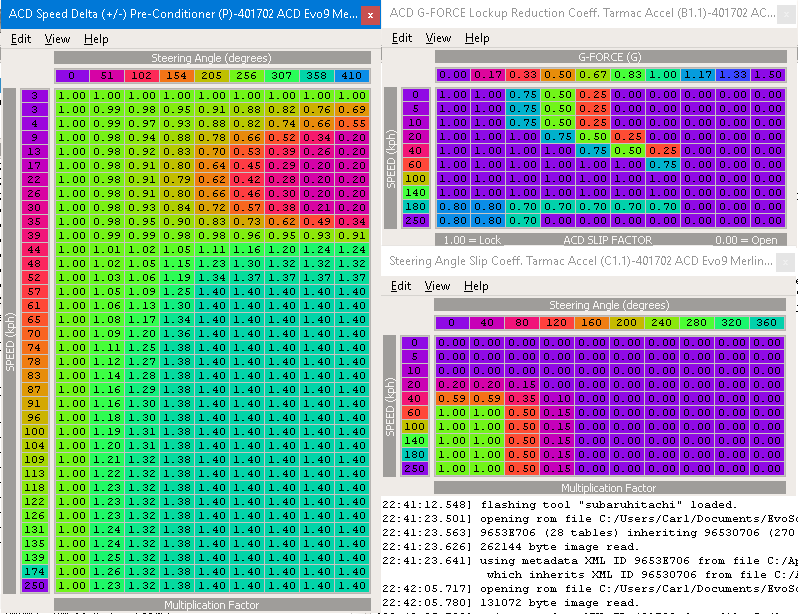Click the 0.69 cell at 410 degrees steering
The height and width of the screenshot is (614, 798).
352,109
